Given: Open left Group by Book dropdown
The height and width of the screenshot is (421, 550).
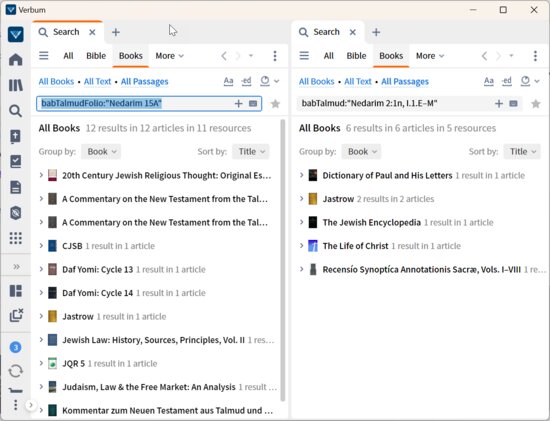Looking at the screenshot, I should [101, 152].
